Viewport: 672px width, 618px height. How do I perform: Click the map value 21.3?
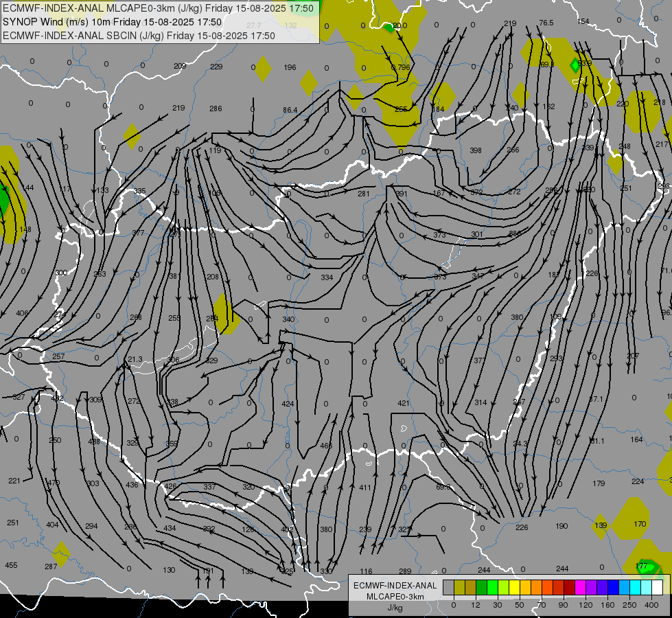pyautogui.click(x=135, y=359)
